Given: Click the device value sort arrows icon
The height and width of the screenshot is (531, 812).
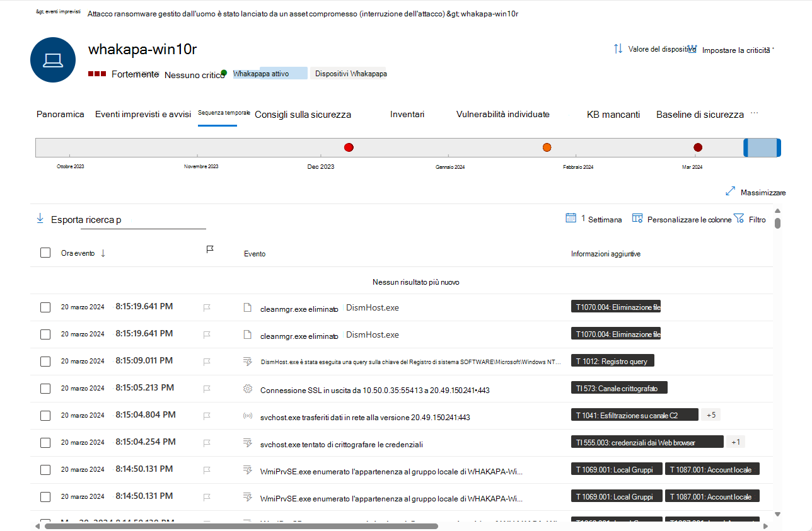Looking at the screenshot, I should (618, 49).
